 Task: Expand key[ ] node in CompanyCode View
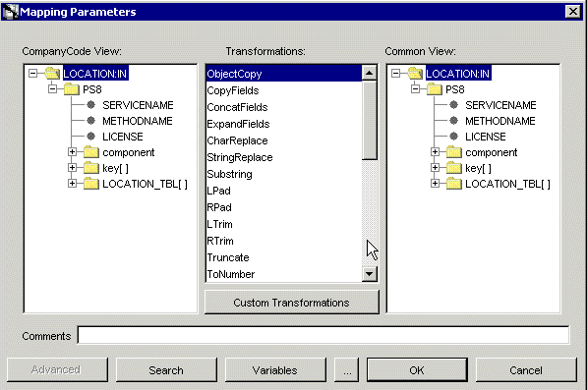click(x=72, y=167)
